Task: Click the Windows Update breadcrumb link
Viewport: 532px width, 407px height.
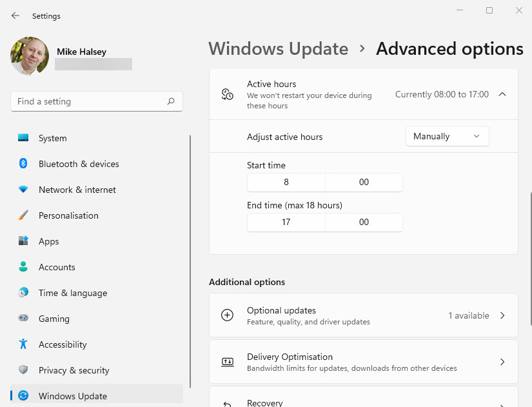Action: [278, 49]
